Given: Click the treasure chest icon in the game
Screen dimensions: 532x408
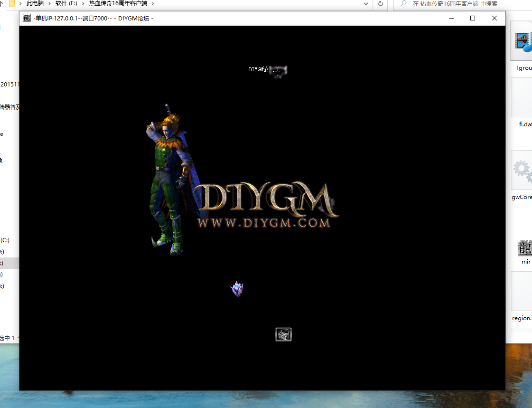Looking at the screenshot, I should point(283,334).
